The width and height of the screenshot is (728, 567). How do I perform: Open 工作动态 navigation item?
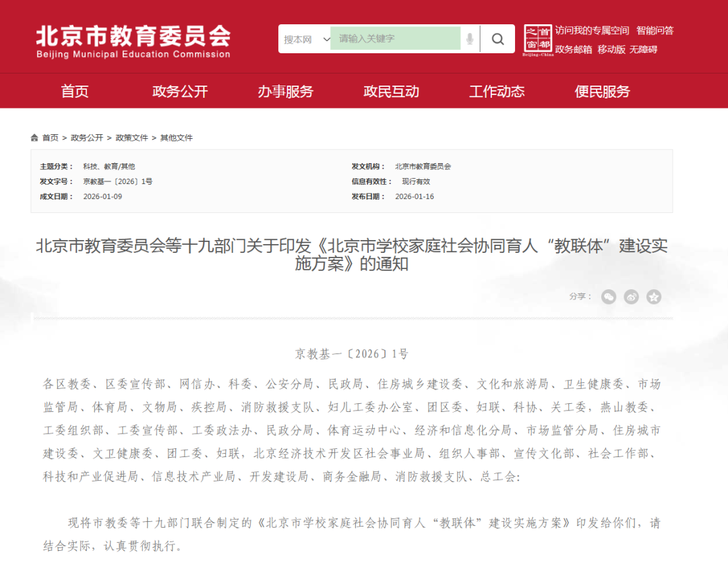497,92
